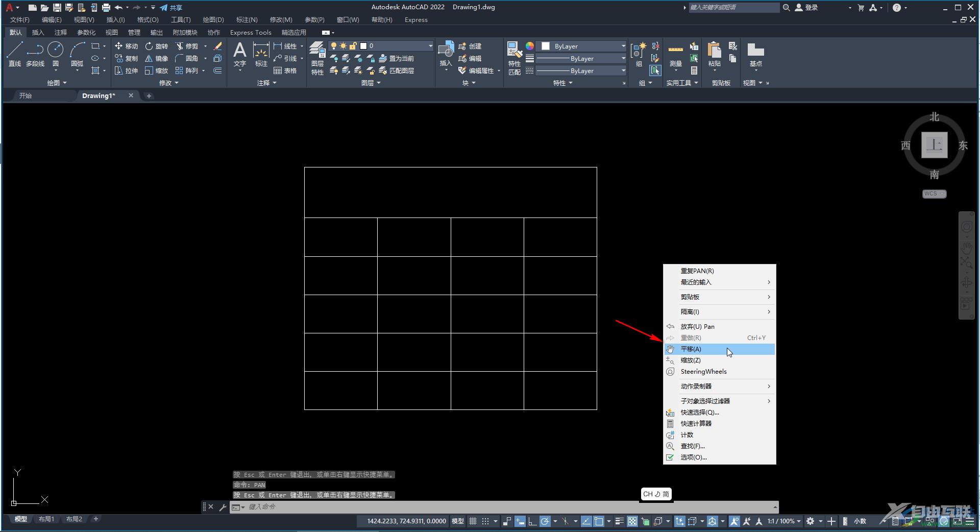Open 图层特性 (Layer Properties) manager

317,59
